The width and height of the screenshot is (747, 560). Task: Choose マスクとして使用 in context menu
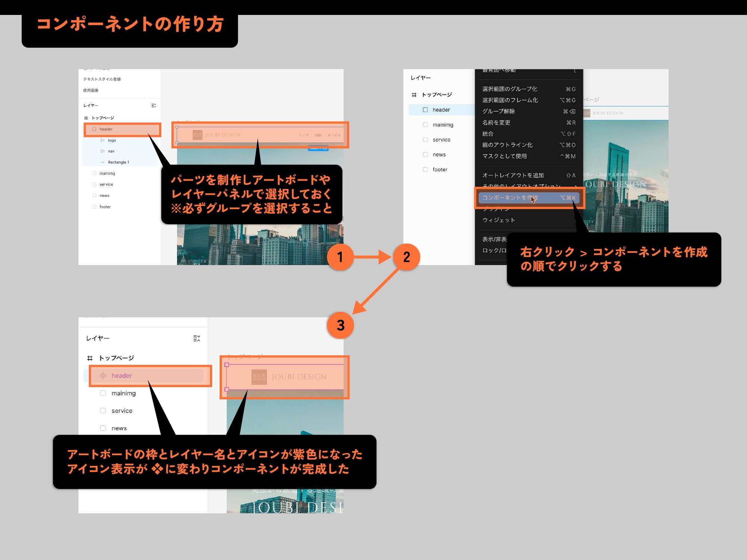tap(529, 156)
